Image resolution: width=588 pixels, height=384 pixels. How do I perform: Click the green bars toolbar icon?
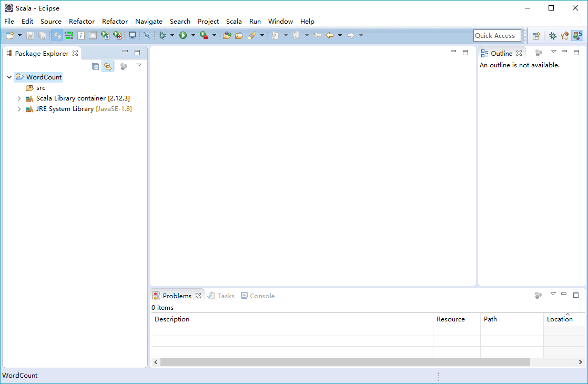[x=69, y=35]
